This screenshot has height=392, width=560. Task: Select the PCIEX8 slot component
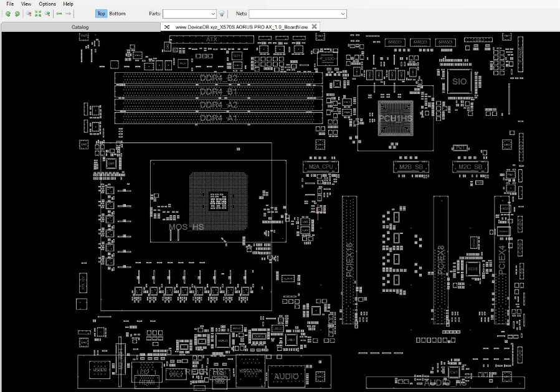441,259
